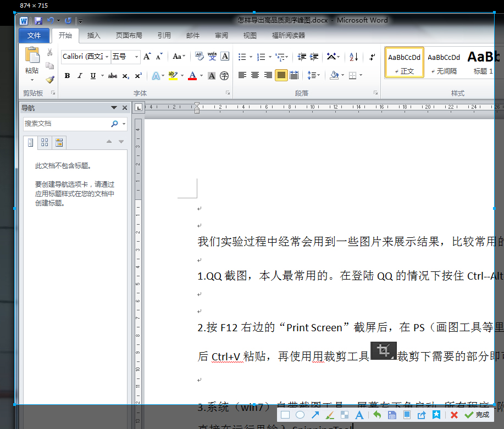Click the sort A-Z icon
The width and height of the screenshot is (504, 429).
pos(354,57)
